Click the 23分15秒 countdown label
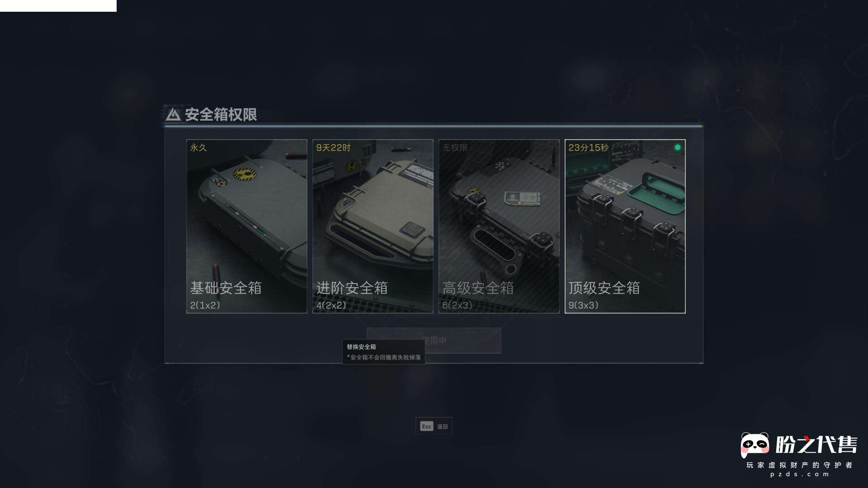Image resolution: width=868 pixels, height=488 pixels. 589,148
